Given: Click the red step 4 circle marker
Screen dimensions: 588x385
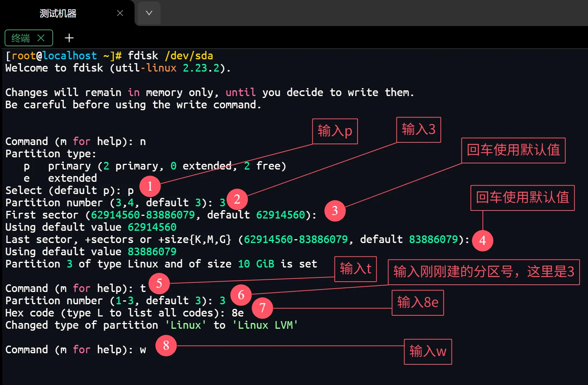Looking at the screenshot, I should (482, 240).
